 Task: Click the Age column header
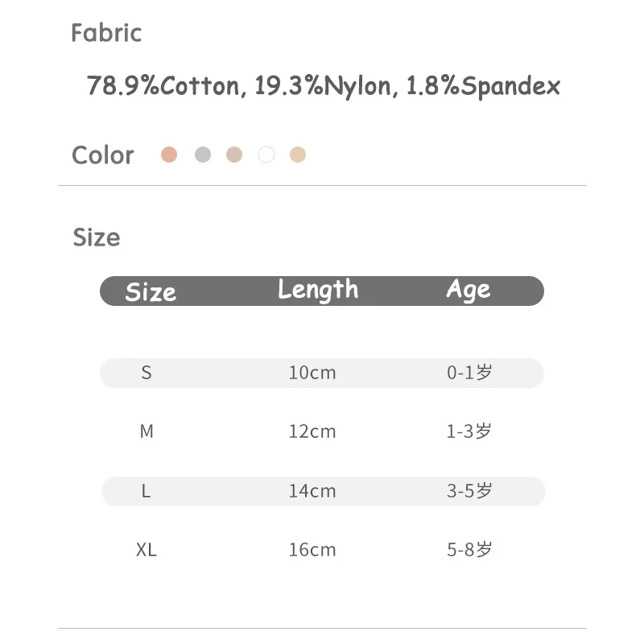[469, 290]
